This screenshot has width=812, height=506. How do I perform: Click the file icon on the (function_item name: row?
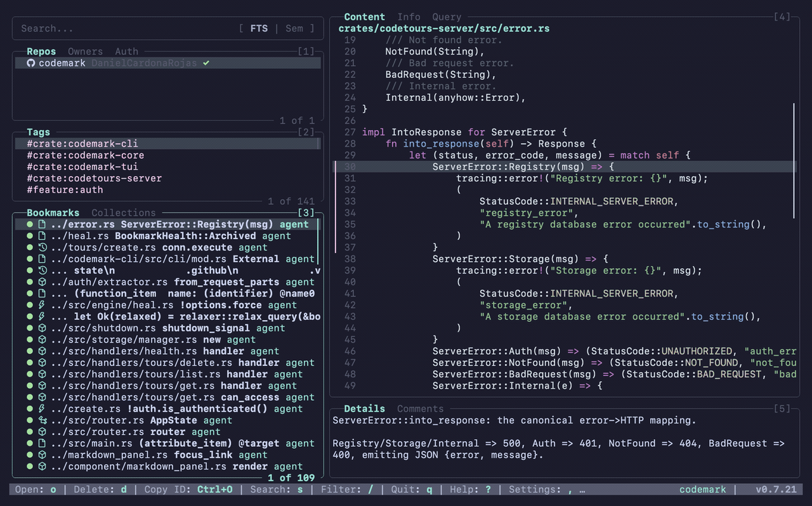(42, 294)
